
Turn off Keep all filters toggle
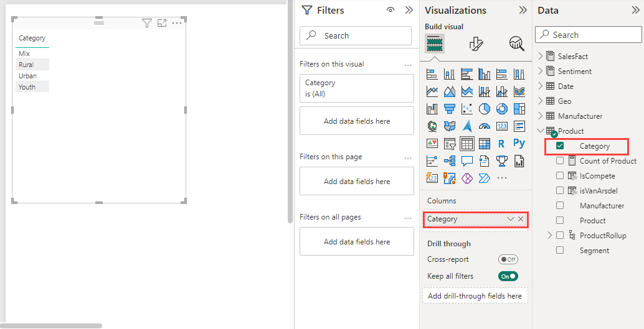click(508, 276)
